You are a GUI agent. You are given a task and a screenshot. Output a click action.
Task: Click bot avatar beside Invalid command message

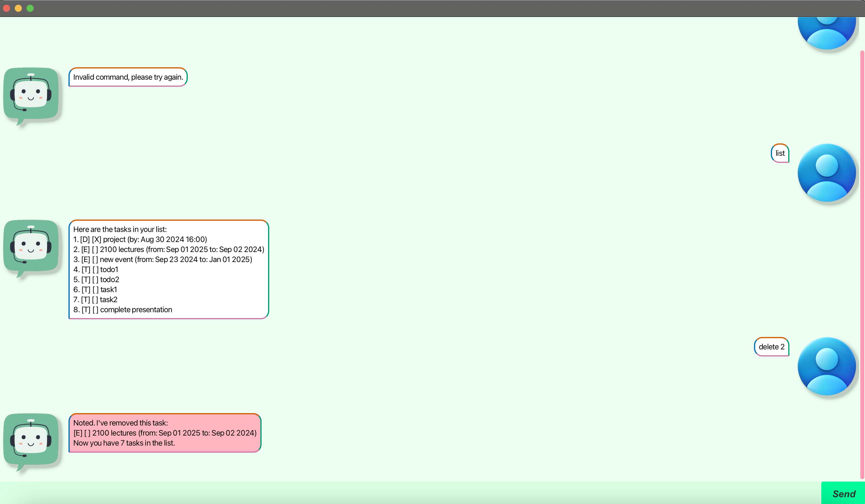click(32, 96)
